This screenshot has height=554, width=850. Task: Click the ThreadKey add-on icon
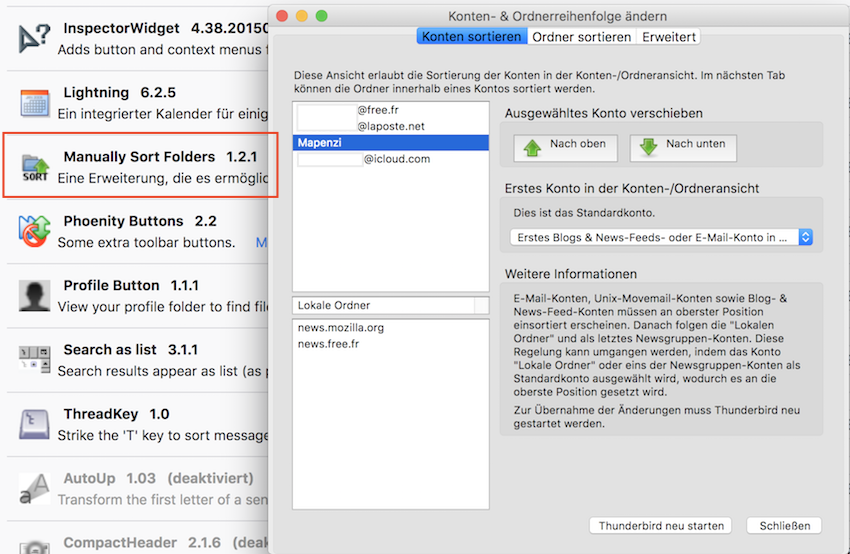pos(34,424)
